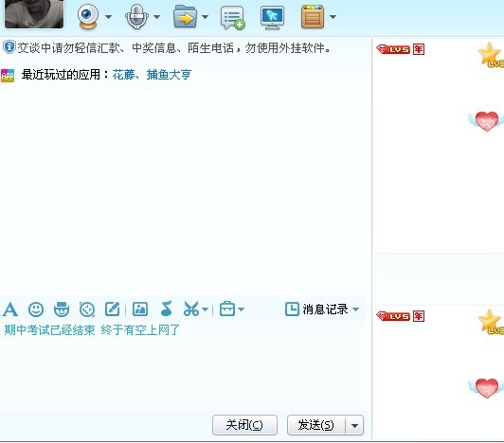This screenshot has height=443, width=504.
Task: Click the 关闭(C) button
Action: 244,425
